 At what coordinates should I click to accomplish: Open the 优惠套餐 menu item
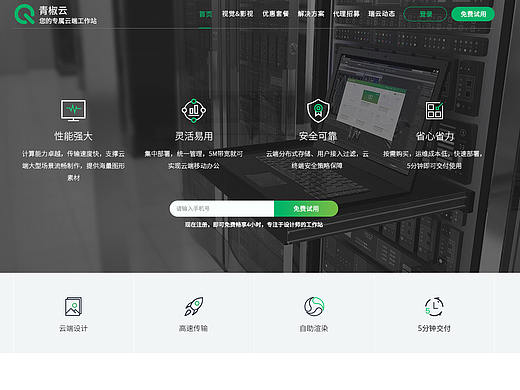(275, 14)
